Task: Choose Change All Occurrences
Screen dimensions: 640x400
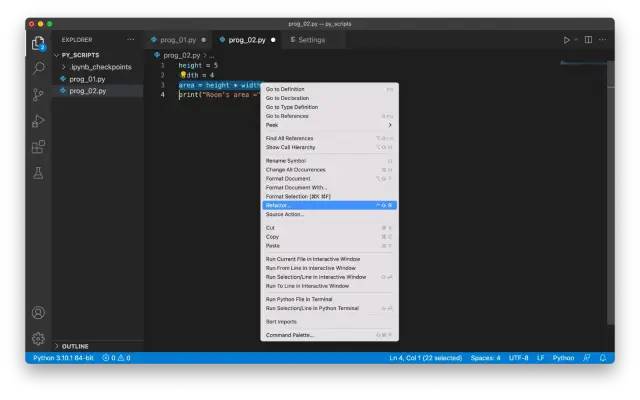Action: point(329,170)
